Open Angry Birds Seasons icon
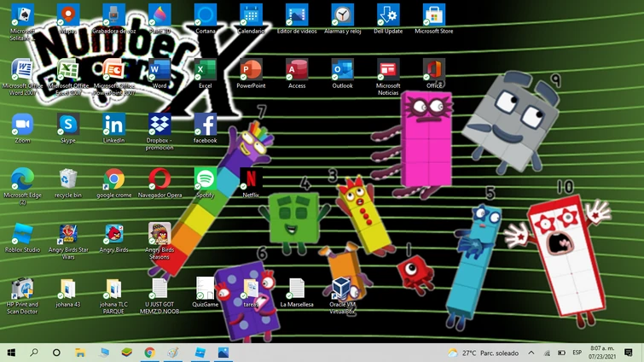The image size is (644, 362). click(160, 234)
